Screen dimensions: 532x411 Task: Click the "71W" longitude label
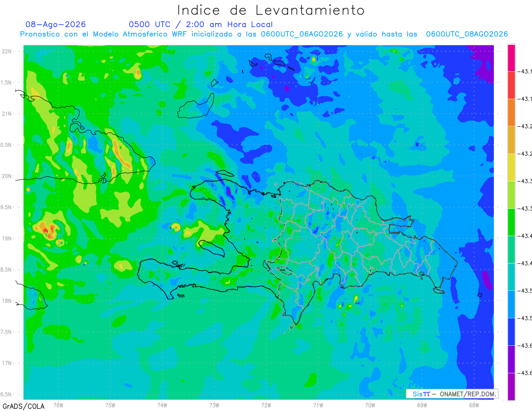point(318,405)
